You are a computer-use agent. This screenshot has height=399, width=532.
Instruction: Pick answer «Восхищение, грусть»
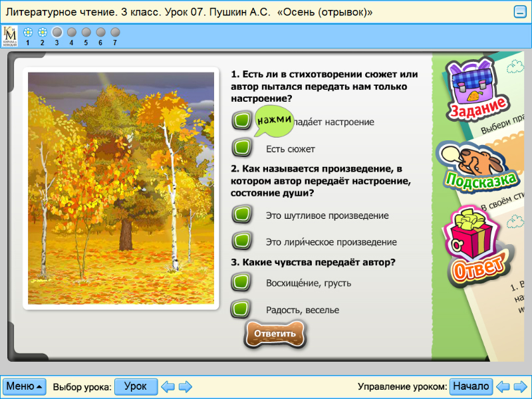pyautogui.click(x=240, y=281)
